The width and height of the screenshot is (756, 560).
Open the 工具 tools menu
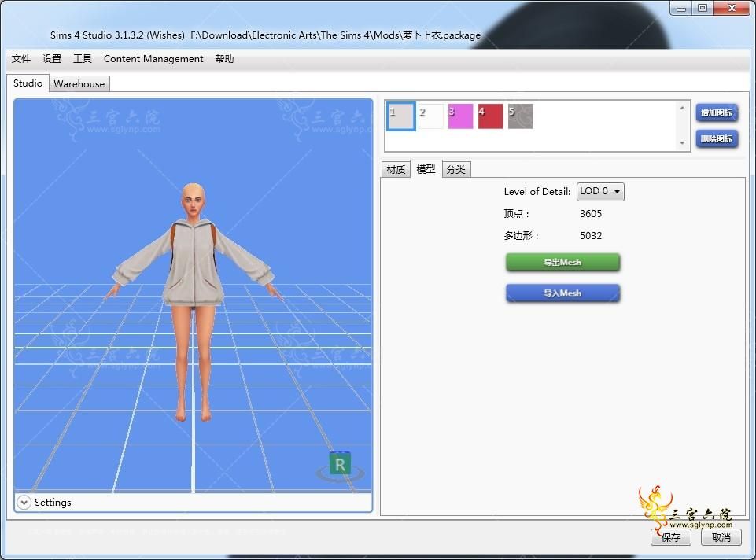coord(83,59)
